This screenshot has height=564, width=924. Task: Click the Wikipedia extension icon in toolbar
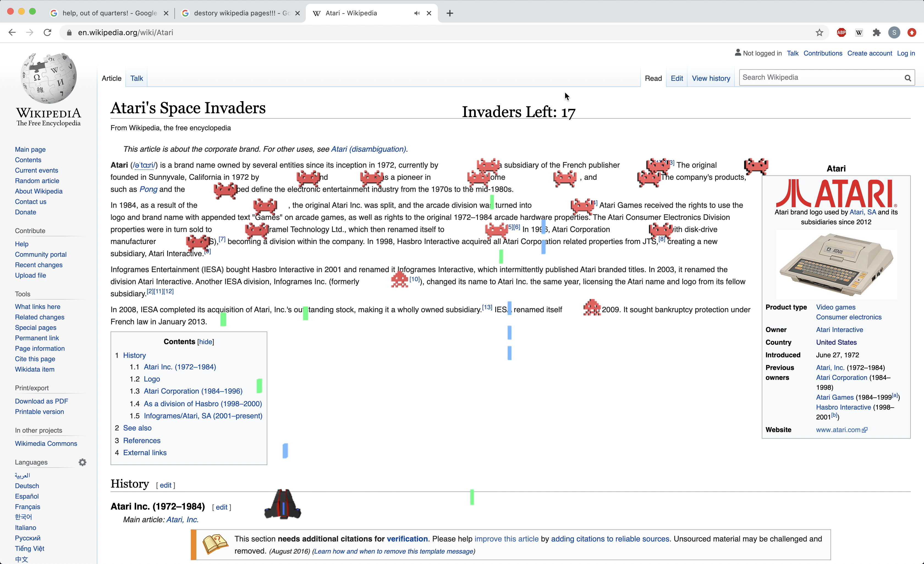click(x=859, y=33)
